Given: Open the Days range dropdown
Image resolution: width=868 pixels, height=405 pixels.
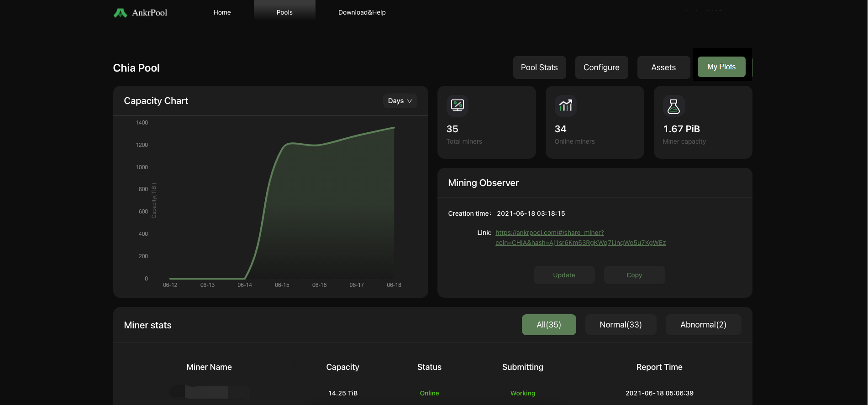Looking at the screenshot, I should [400, 101].
